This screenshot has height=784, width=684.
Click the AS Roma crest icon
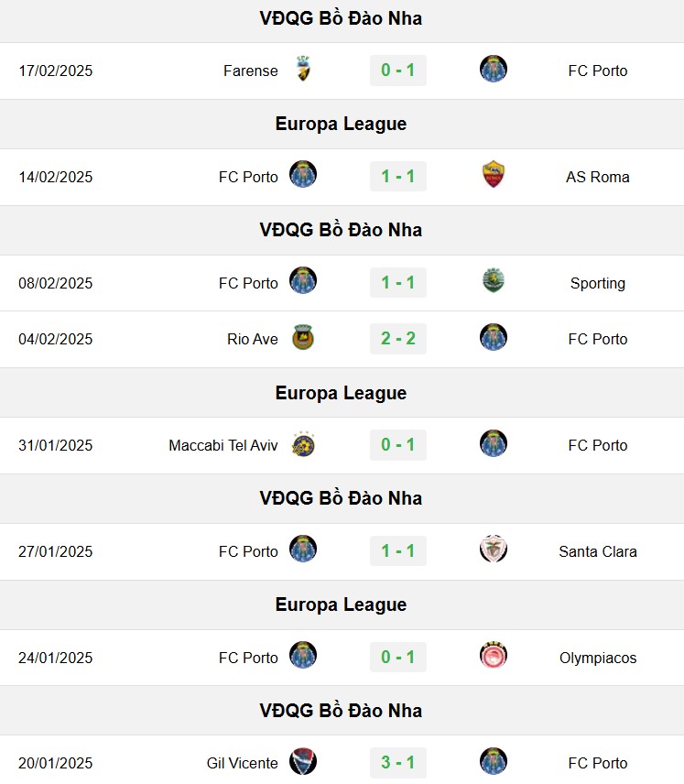point(493,175)
